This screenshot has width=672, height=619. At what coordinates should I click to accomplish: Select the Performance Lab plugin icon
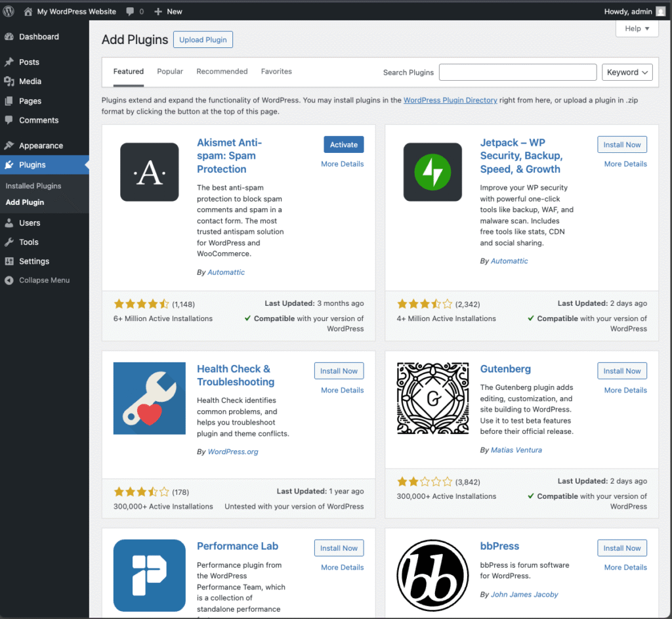click(x=149, y=575)
